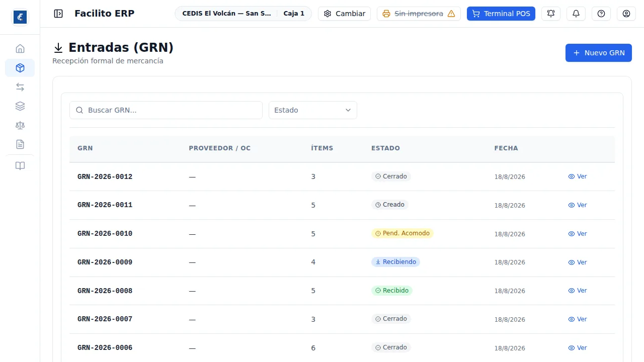This screenshot has width=644, height=362.
Task: View GRN-2026-0008 details via Ver
Action: (578, 291)
